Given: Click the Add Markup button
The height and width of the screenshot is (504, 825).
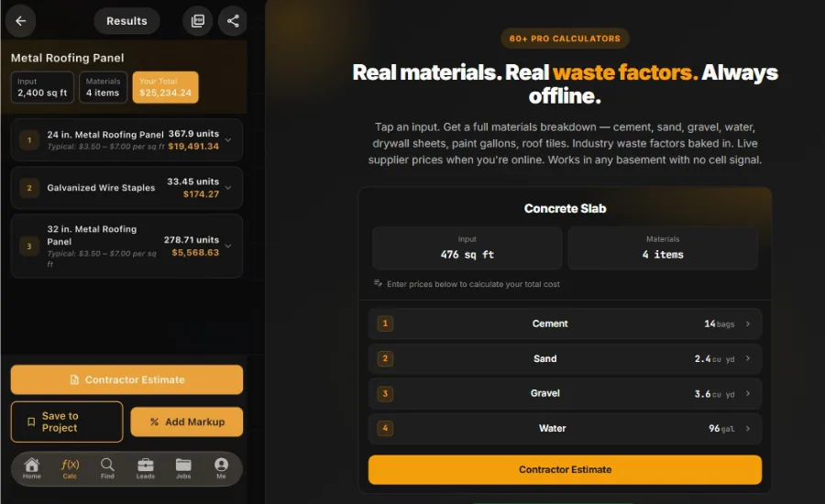Looking at the screenshot, I should 187,422.
